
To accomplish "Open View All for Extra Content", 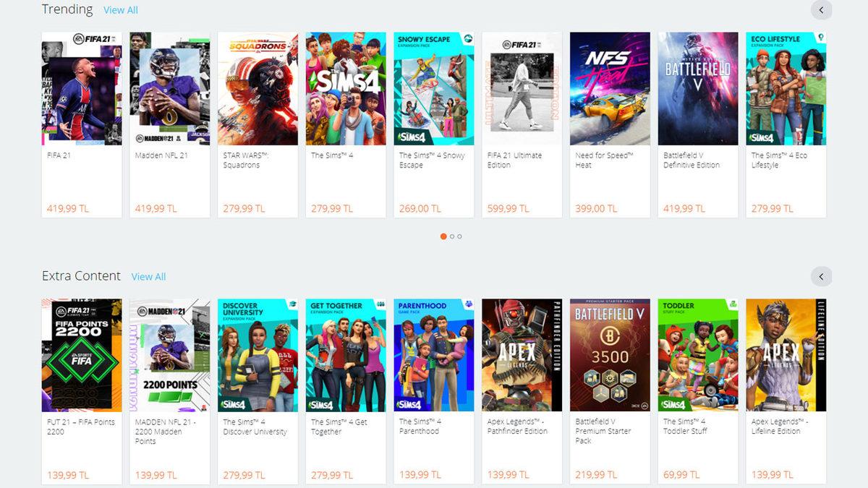I will point(148,277).
